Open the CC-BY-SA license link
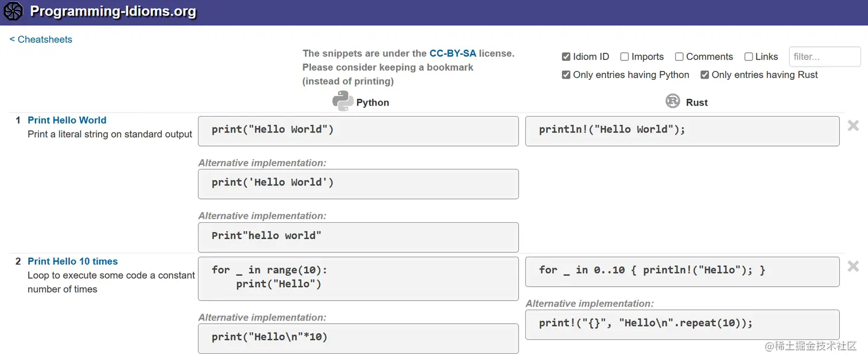 point(452,53)
